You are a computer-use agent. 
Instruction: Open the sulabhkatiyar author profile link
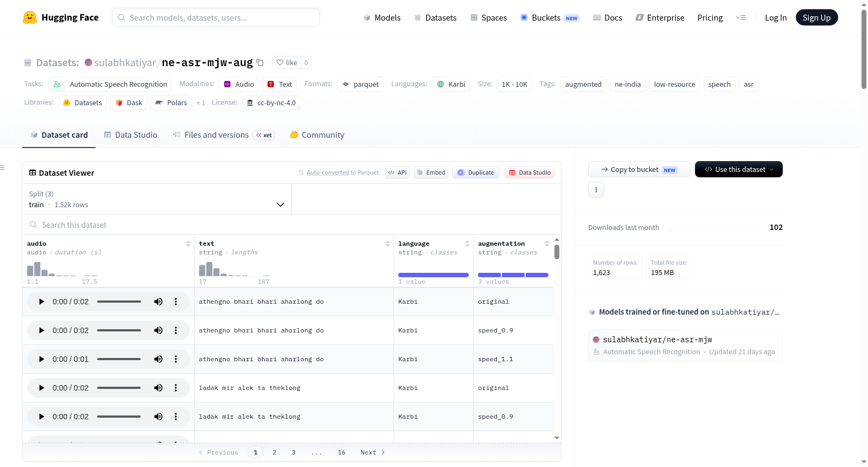125,62
